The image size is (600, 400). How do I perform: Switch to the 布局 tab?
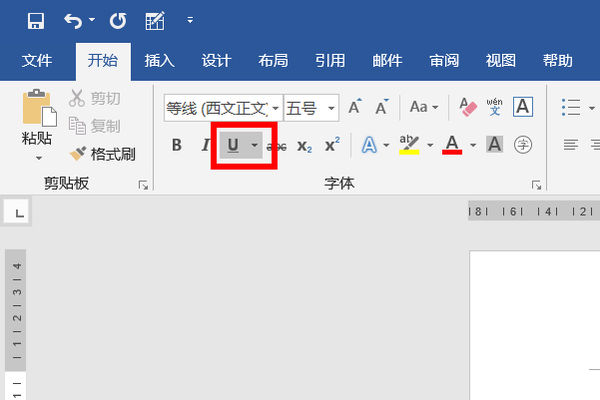click(273, 60)
